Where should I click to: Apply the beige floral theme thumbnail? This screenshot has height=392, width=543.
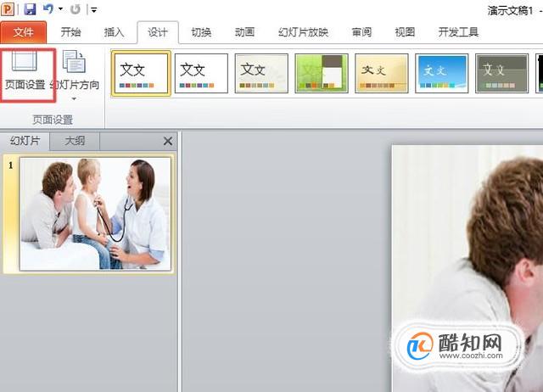tap(261, 73)
